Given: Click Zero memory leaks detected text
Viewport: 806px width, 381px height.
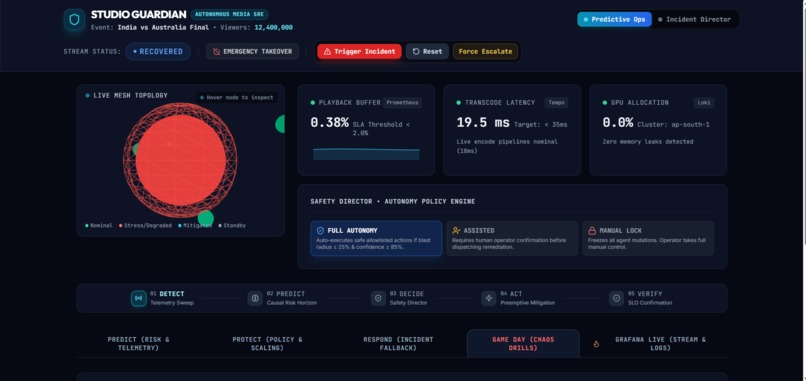Looking at the screenshot, I should 648,142.
